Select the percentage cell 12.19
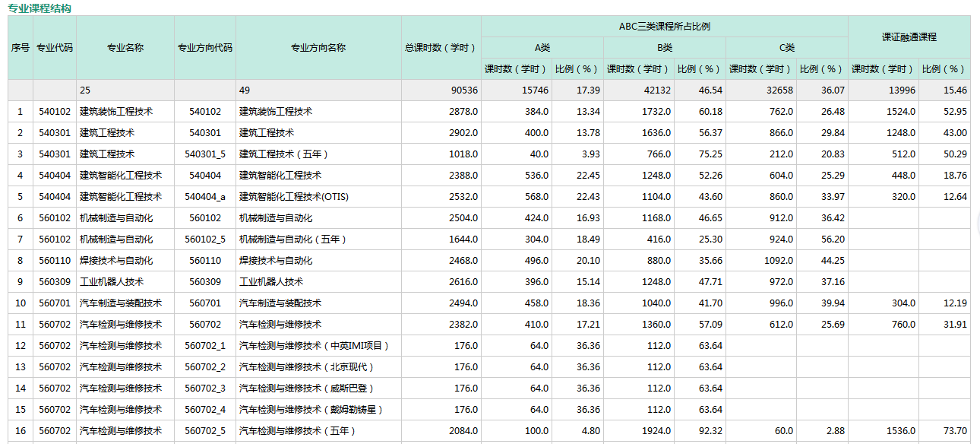 click(x=944, y=303)
